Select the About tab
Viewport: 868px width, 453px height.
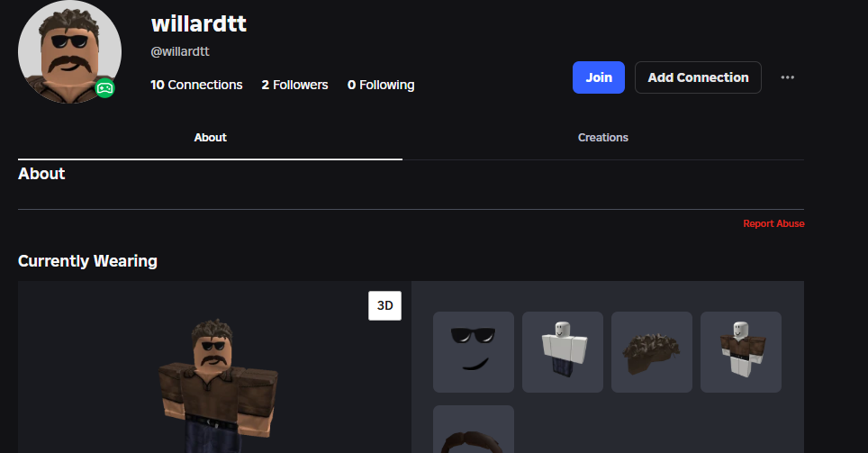tap(211, 137)
